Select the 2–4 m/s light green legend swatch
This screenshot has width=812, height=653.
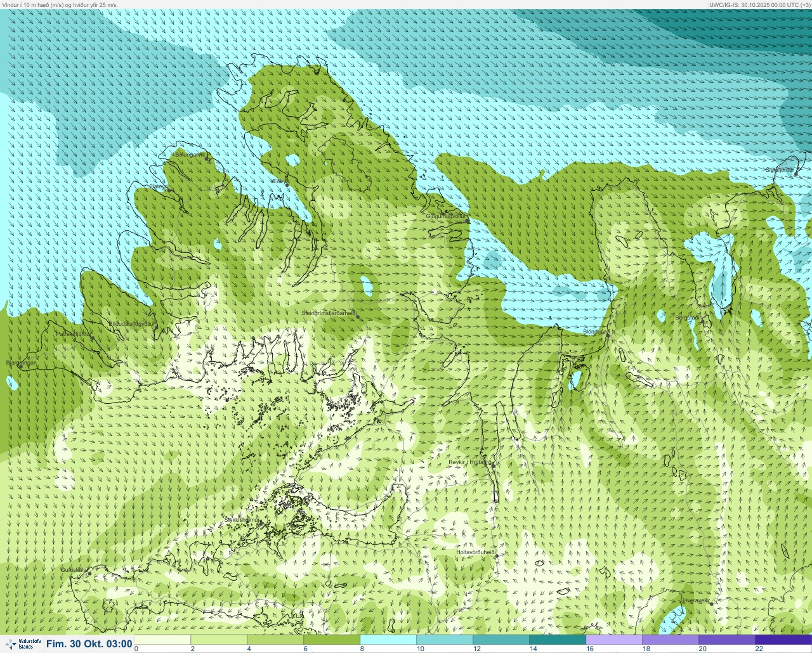point(219,640)
